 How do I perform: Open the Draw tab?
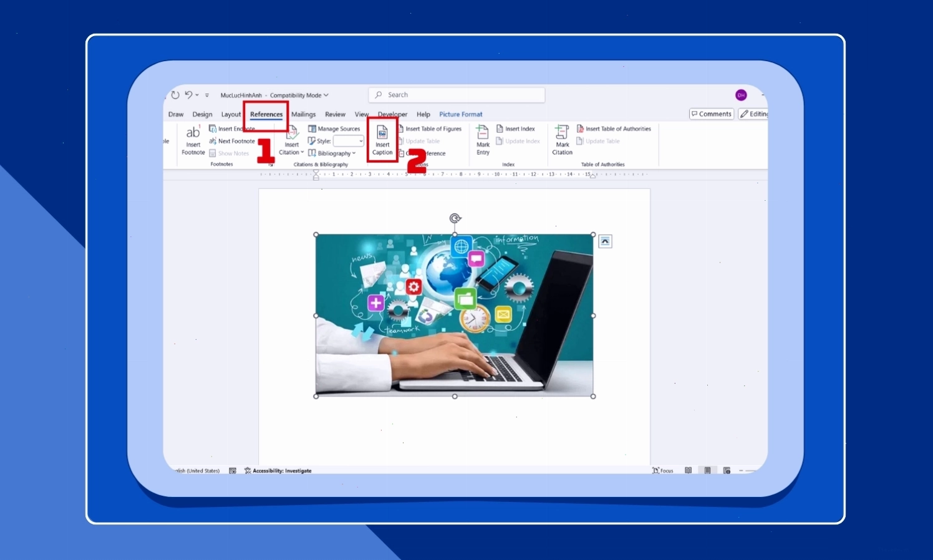176,114
